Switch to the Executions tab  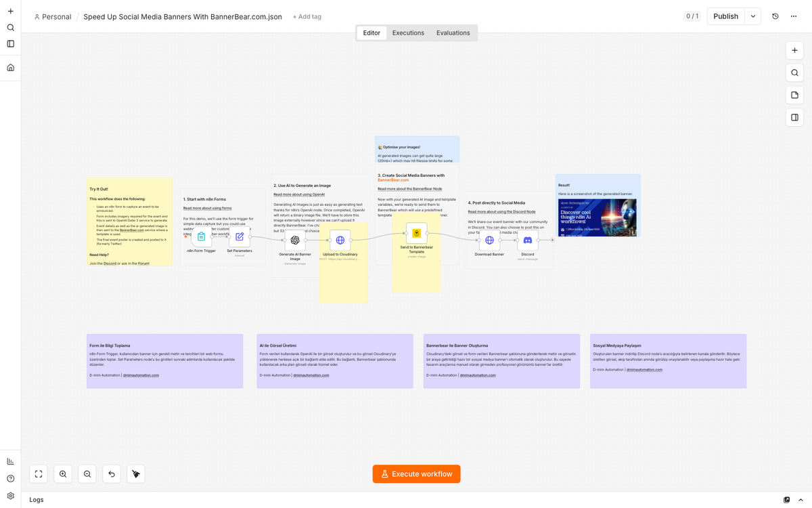pos(408,33)
